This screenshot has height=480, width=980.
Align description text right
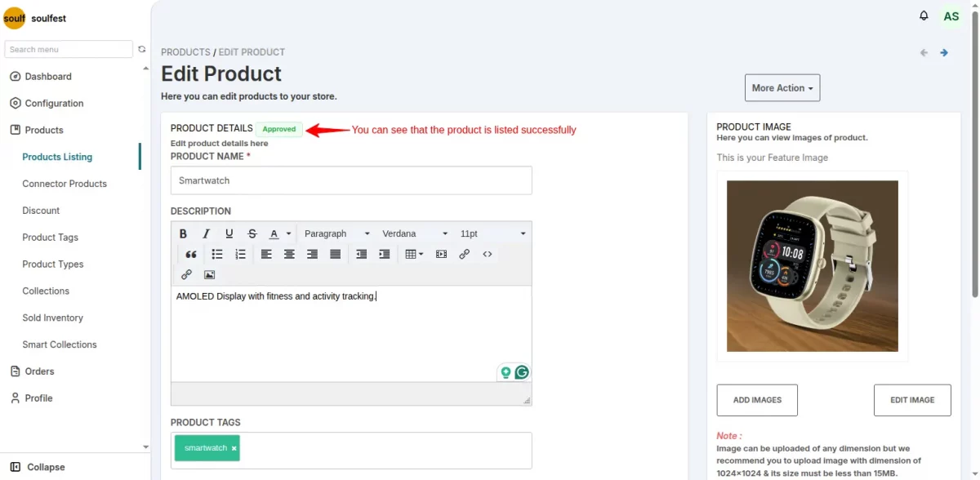click(x=312, y=254)
